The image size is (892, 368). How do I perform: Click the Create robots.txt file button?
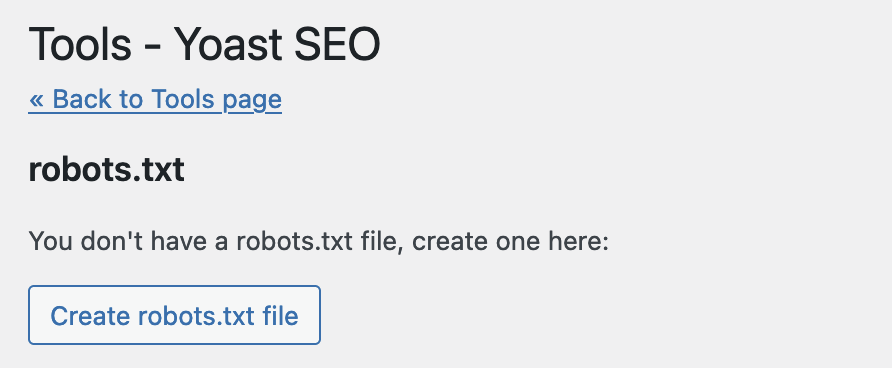coord(174,315)
